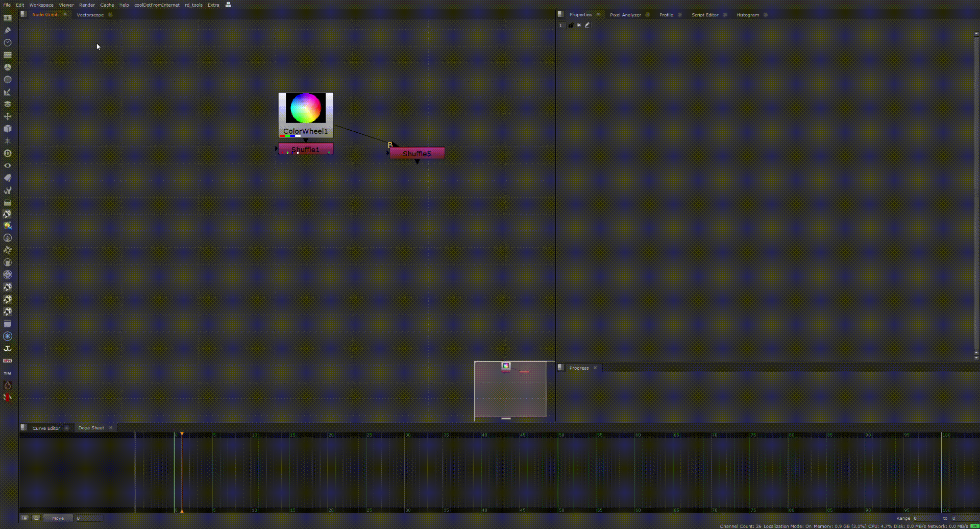The width and height of the screenshot is (980, 529).
Task: Open the Merge nodes layers menu
Action: click(8, 104)
